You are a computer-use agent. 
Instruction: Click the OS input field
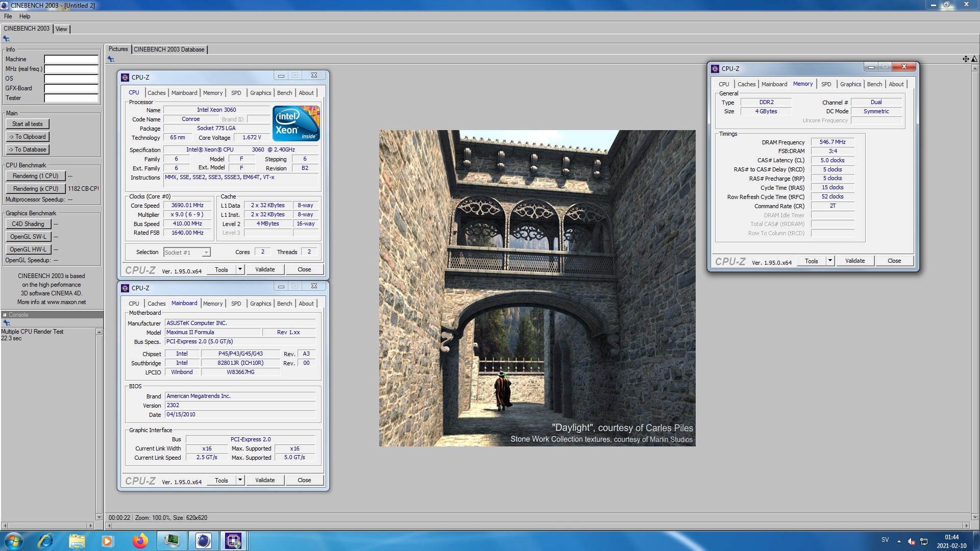[71, 79]
